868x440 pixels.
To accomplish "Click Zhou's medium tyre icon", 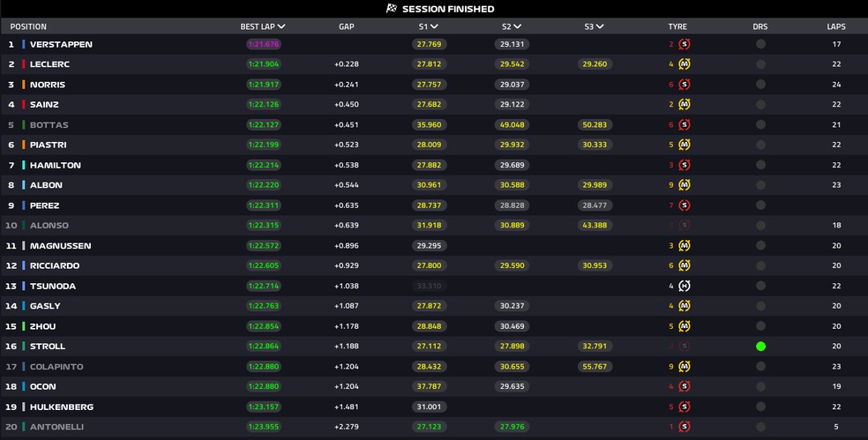I will click(x=685, y=326).
